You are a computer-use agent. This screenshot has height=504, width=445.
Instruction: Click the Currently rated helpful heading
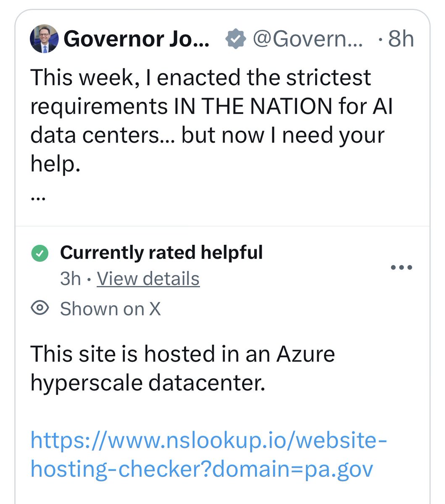[161, 252]
